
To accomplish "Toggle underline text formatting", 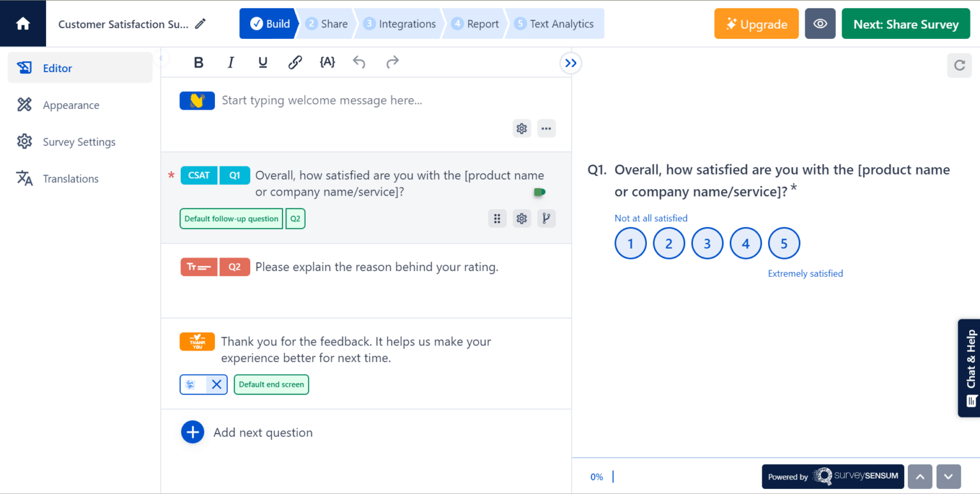I will [262, 62].
